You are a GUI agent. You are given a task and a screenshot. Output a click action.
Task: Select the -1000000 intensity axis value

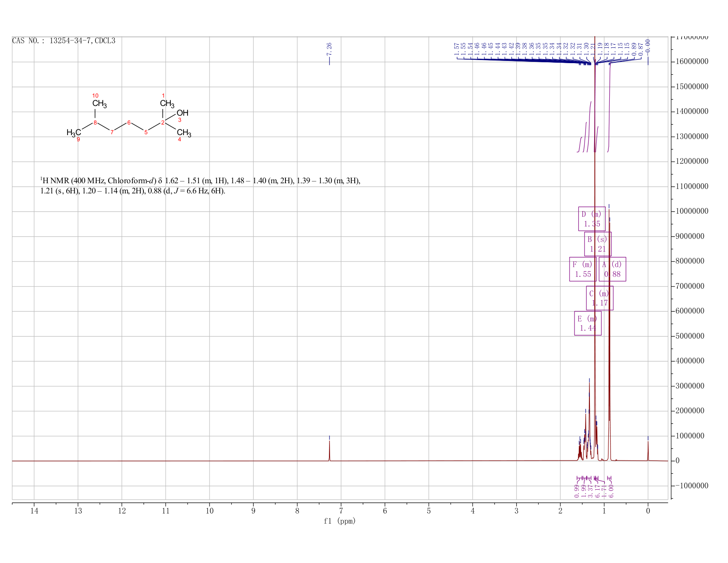[692, 486]
